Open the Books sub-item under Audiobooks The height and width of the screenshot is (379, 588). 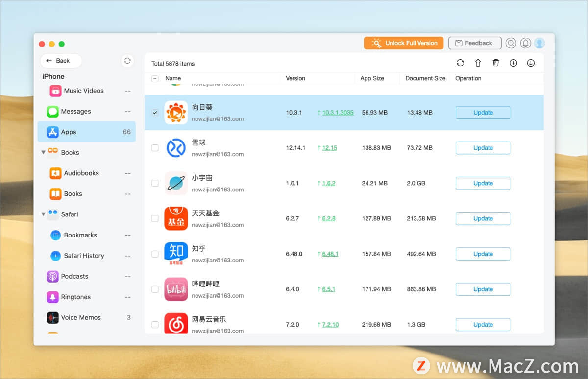[x=87, y=194]
